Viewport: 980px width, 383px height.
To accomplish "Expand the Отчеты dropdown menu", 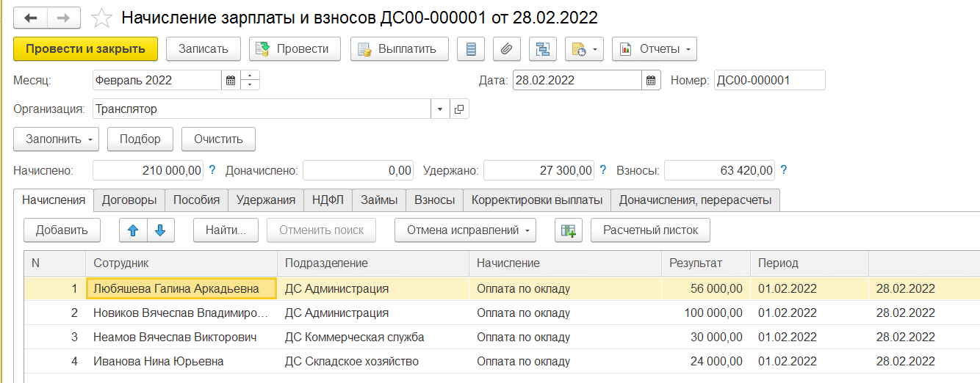I will [x=654, y=49].
